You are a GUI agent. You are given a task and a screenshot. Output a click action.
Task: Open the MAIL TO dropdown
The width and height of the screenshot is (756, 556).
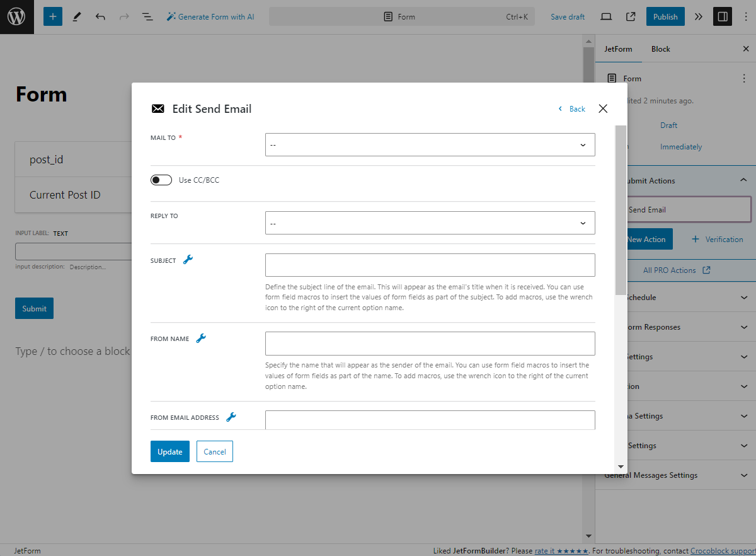[x=430, y=144]
